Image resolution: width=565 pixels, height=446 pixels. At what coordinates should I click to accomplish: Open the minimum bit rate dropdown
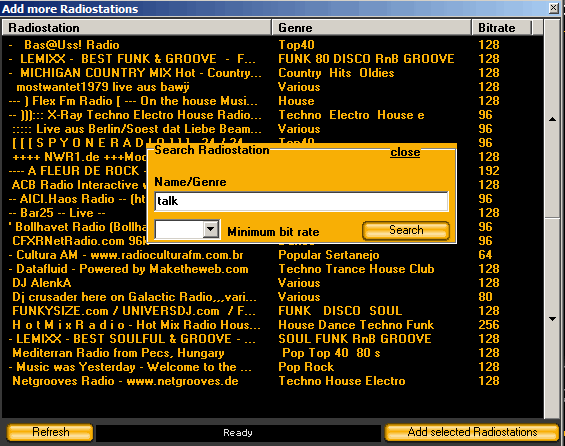pos(210,229)
